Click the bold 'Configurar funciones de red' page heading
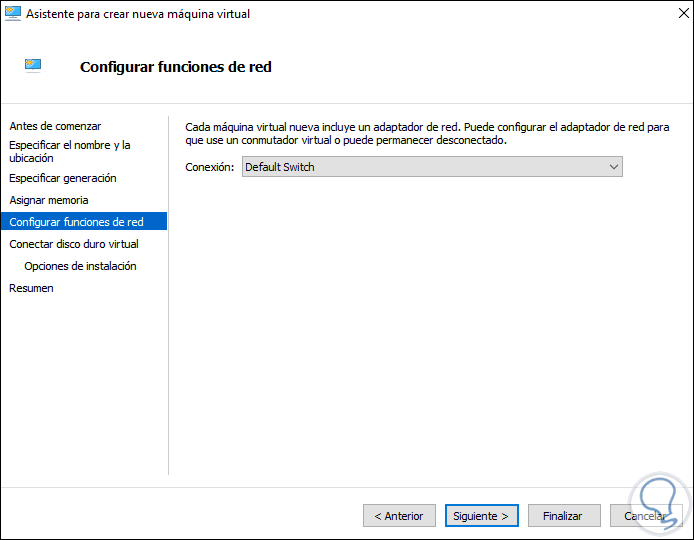The image size is (694, 540). (x=175, y=67)
